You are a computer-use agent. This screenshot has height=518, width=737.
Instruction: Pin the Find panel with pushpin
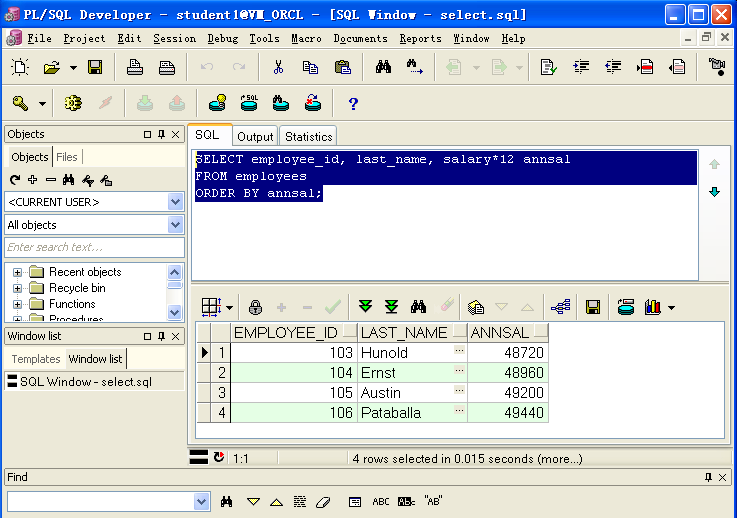coord(708,478)
